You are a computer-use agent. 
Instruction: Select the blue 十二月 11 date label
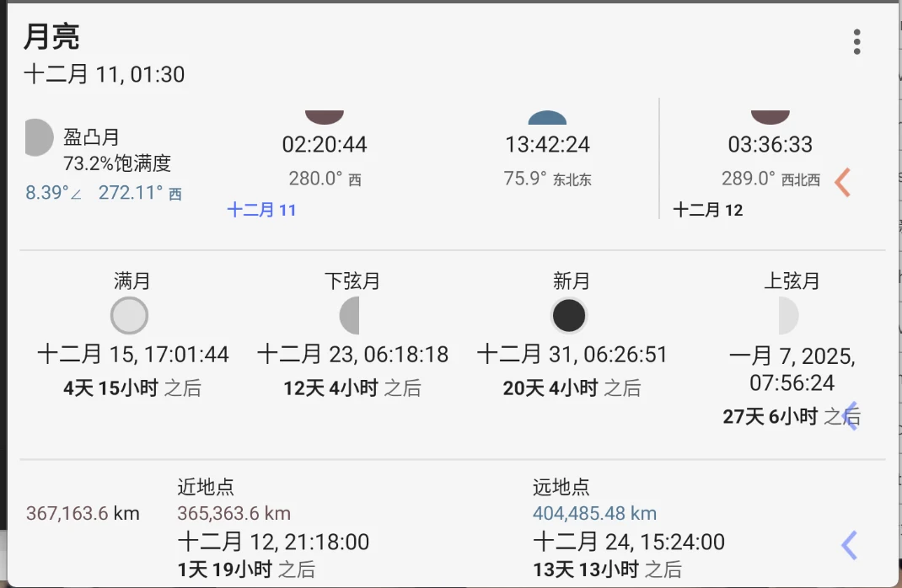(261, 210)
